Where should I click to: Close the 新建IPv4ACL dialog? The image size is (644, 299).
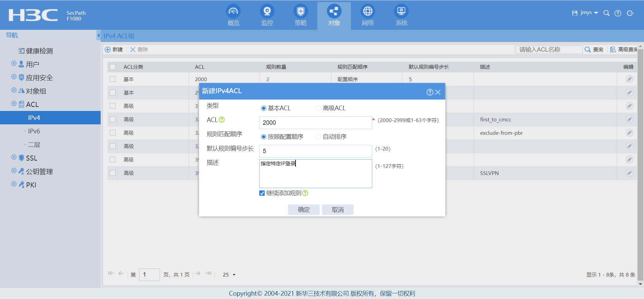tap(438, 92)
